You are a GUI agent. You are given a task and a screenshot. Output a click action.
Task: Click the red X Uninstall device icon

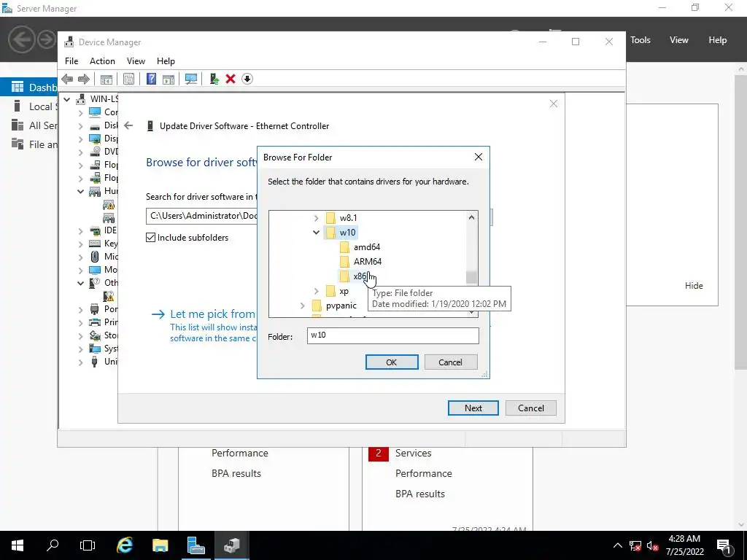coord(231,79)
